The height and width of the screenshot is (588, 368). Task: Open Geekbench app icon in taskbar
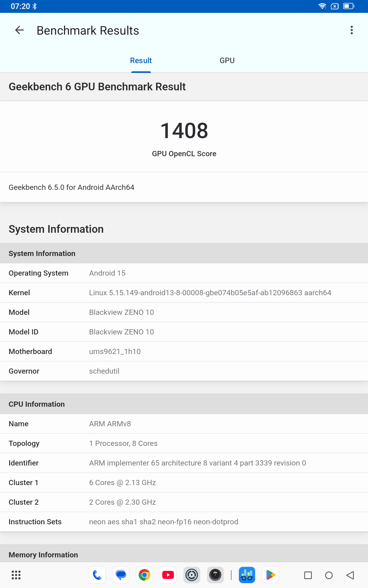(247, 575)
